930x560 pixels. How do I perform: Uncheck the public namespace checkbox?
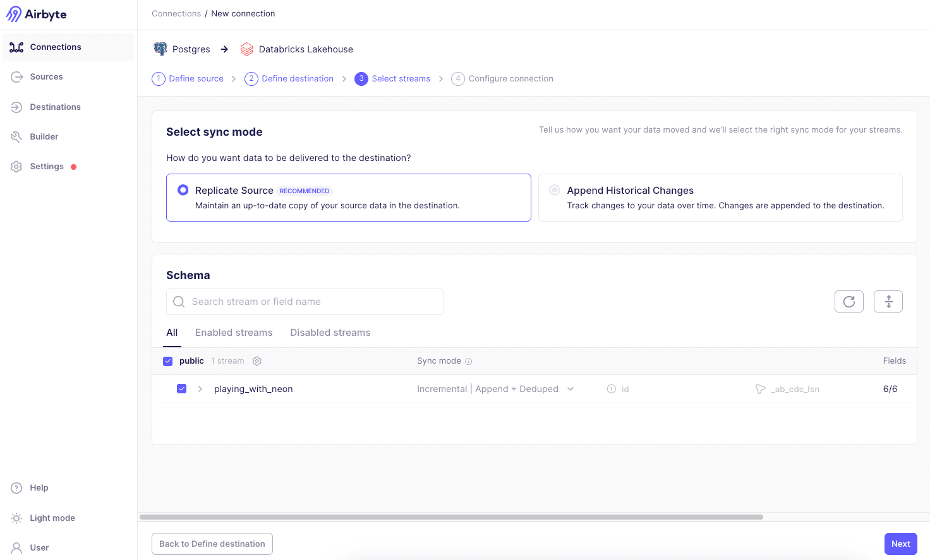click(167, 360)
